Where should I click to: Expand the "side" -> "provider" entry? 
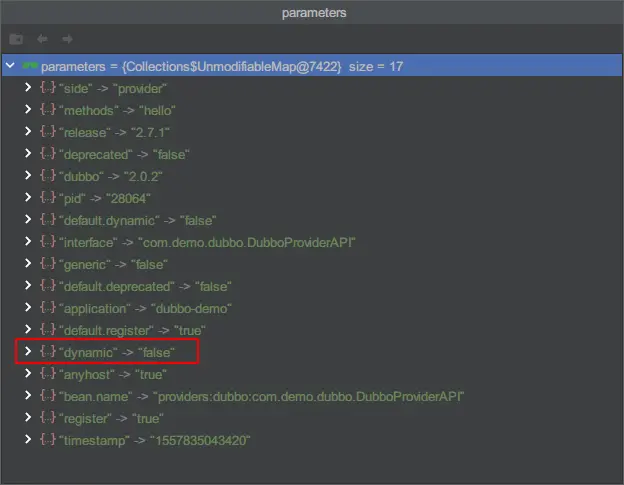coord(28,88)
